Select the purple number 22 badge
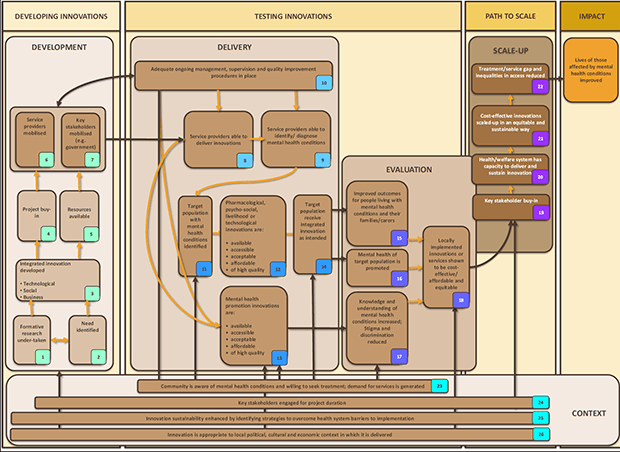The image size is (620, 452). [540, 88]
